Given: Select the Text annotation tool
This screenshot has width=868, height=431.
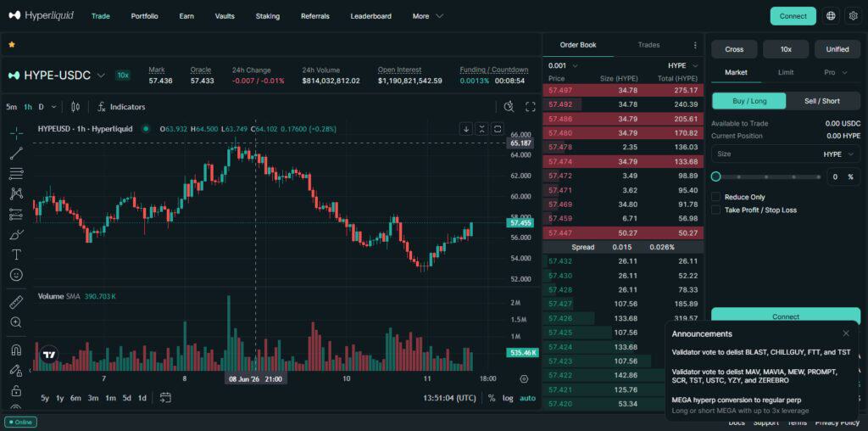Looking at the screenshot, I should point(17,255).
